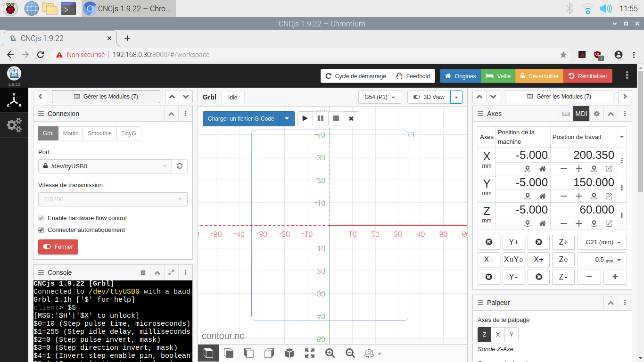Go to Y machine zero marker
The image size is (644, 362).
528,196
